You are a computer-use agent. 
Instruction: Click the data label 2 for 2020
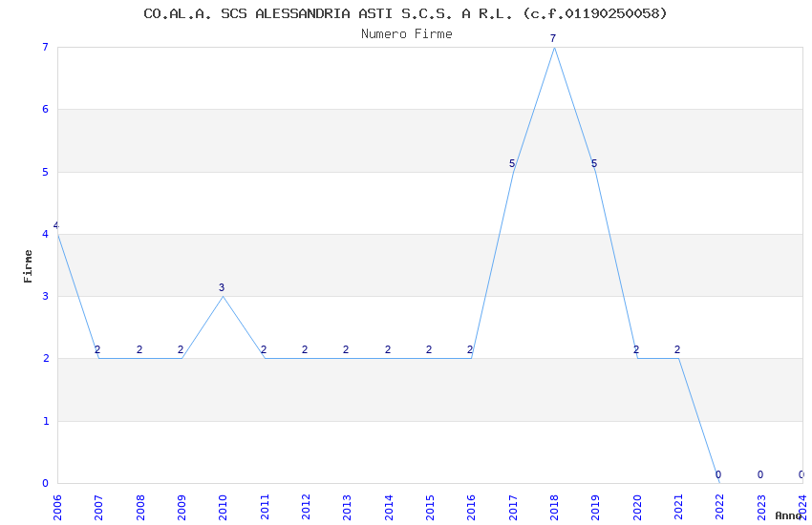pos(636,349)
